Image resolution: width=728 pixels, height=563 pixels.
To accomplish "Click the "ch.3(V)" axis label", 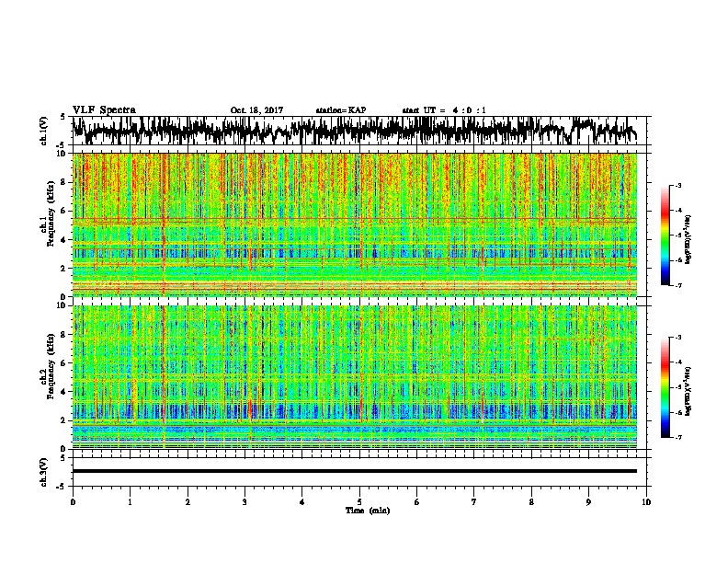I will pyautogui.click(x=43, y=472).
